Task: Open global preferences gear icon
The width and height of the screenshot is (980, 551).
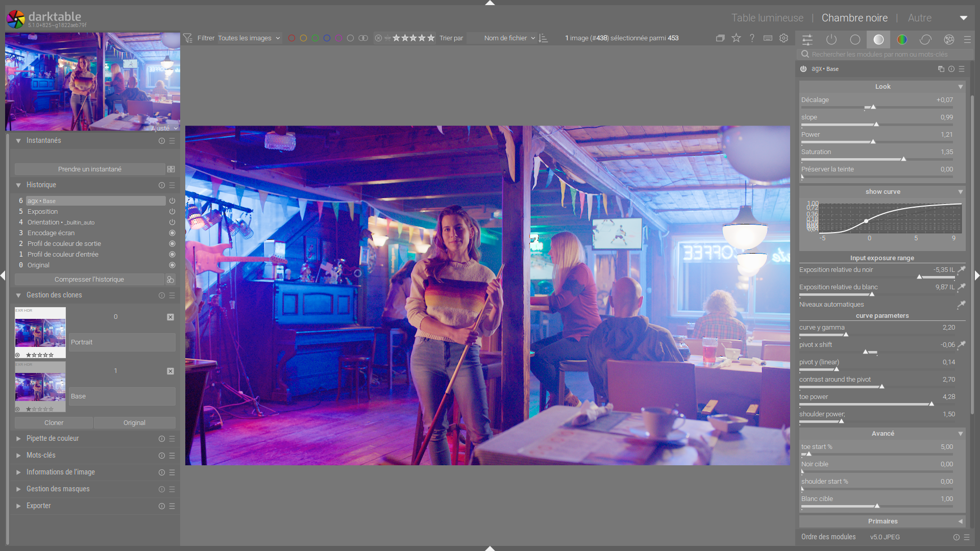Action: coord(784,38)
